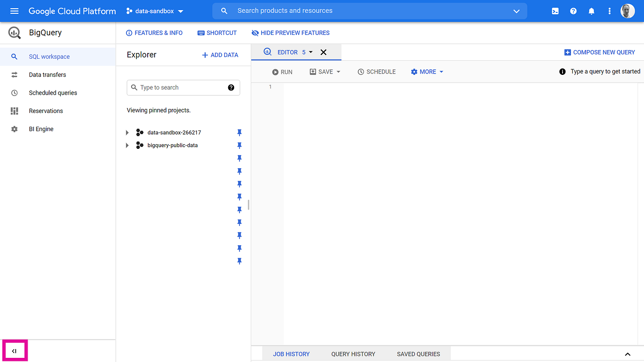Open BI Engine in the sidebar

pos(41,129)
